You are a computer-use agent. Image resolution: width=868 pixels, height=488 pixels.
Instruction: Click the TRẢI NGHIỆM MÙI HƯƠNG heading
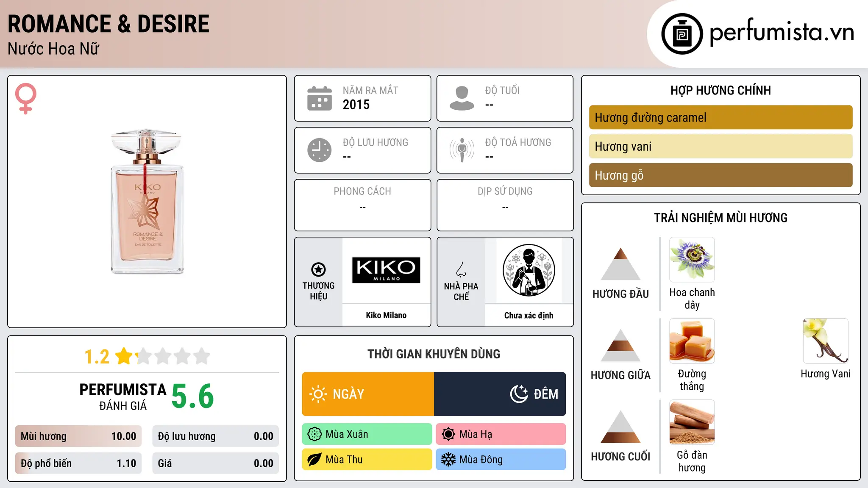[x=721, y=218]
